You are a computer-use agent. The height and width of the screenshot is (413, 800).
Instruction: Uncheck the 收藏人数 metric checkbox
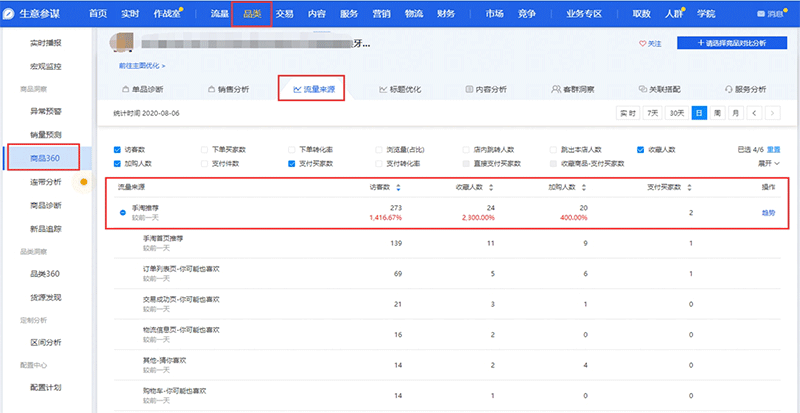click(x=640, y=149)
